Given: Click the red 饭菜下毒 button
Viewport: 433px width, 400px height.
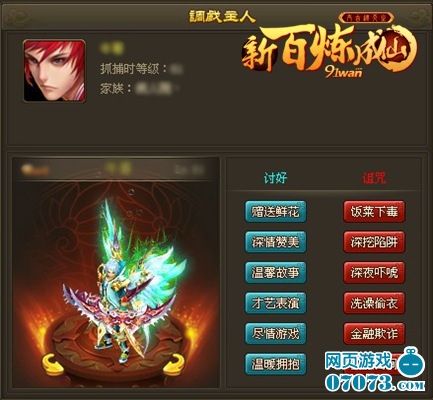Looking at the screenshot, I should coord(374,211).
